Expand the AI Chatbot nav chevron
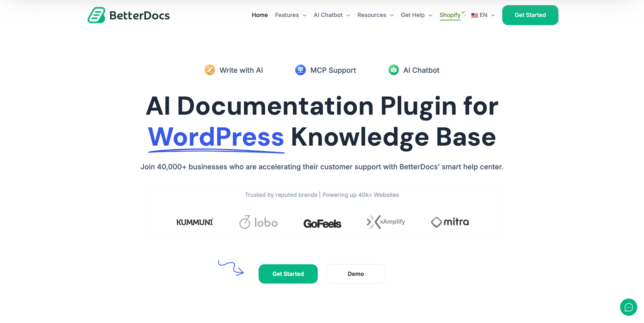This screenshot has height=323, width=644. click(348, 15)
